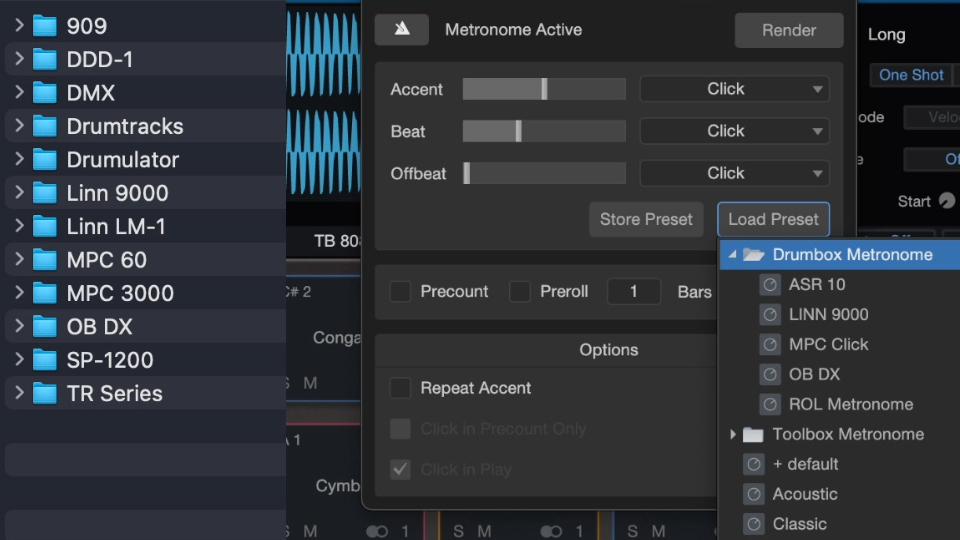Open the Offbeat sound dropdown

point(734,173)
